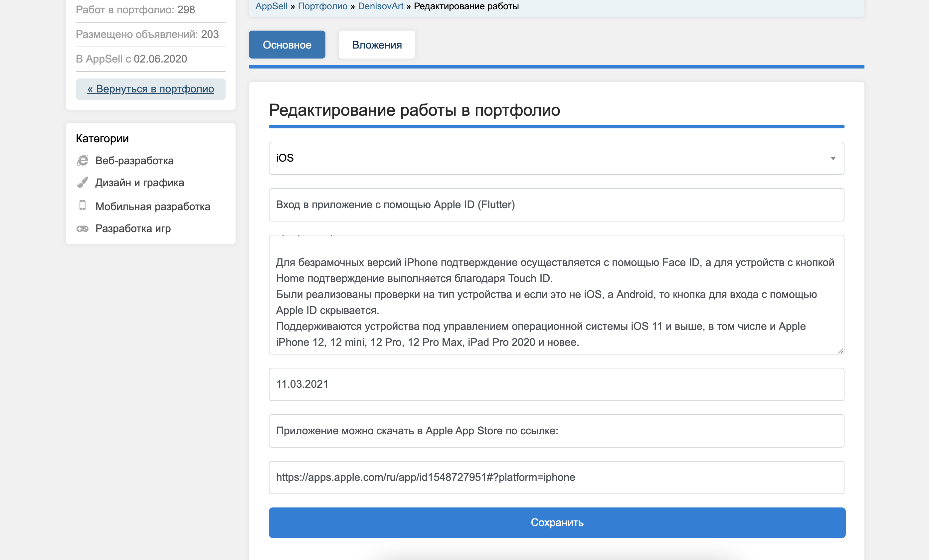
Task: Click the dropdown arrow in the iOS selector
Action: point(833,159)
